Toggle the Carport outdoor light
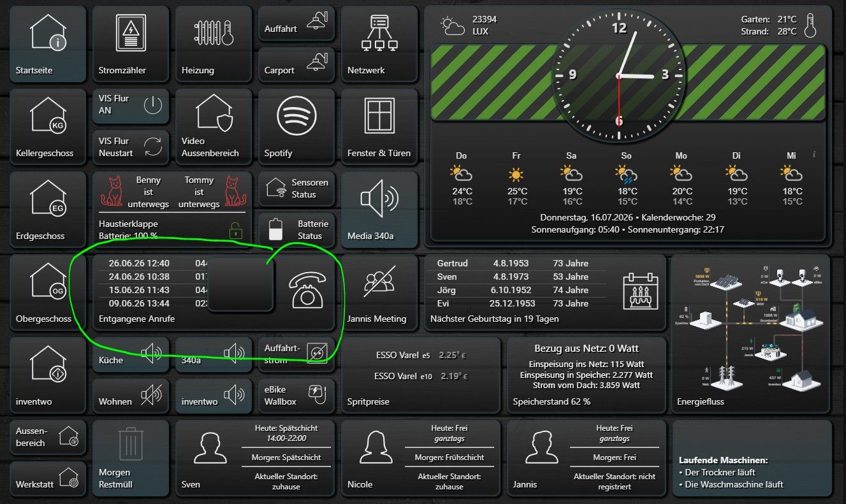The height and width of the screenshot is (504, 846). coord(296,65)
